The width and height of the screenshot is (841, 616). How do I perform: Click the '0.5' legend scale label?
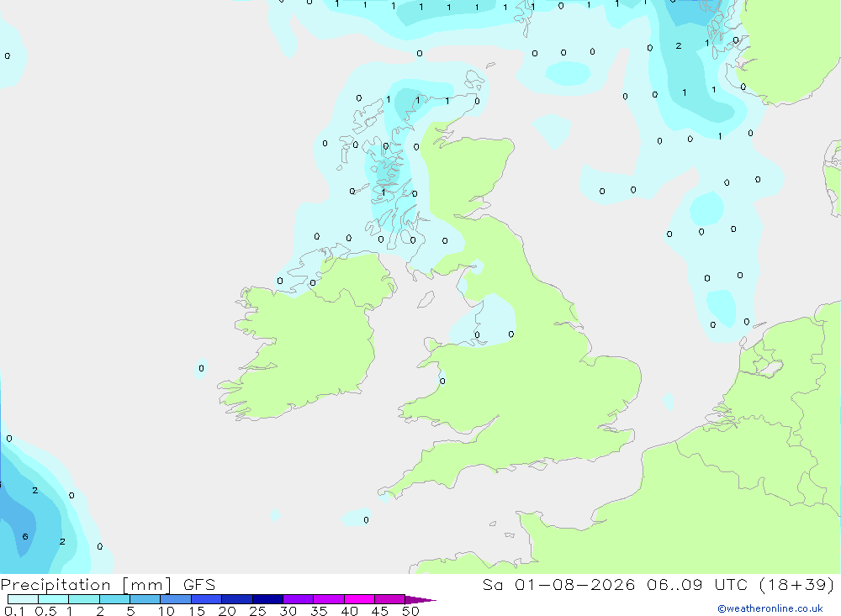(x=45, y=611)
